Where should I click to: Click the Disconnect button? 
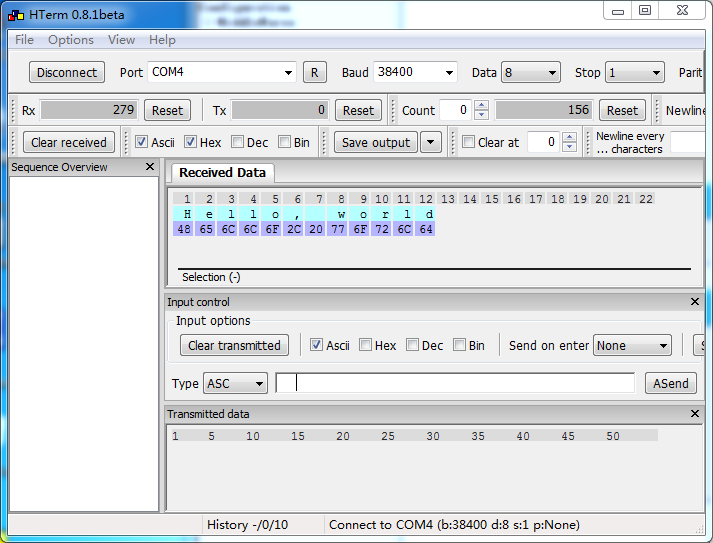coord(67,72)
